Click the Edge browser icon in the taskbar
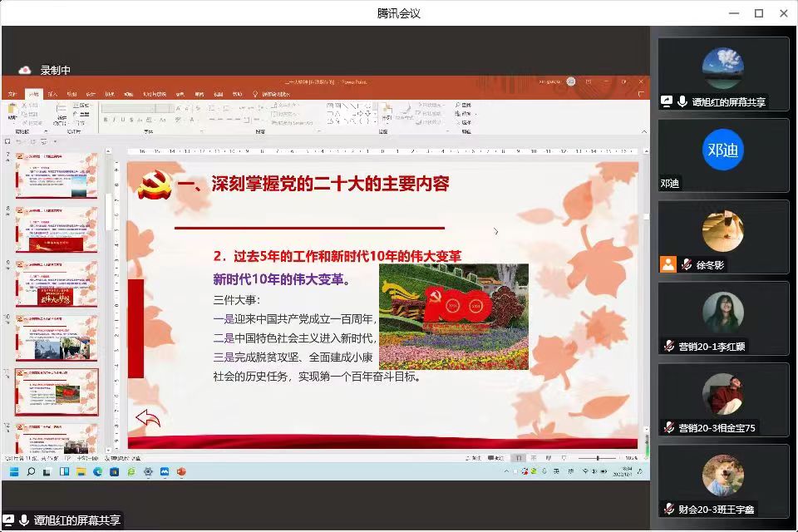 pyautogui.click(x=97, y=471)
